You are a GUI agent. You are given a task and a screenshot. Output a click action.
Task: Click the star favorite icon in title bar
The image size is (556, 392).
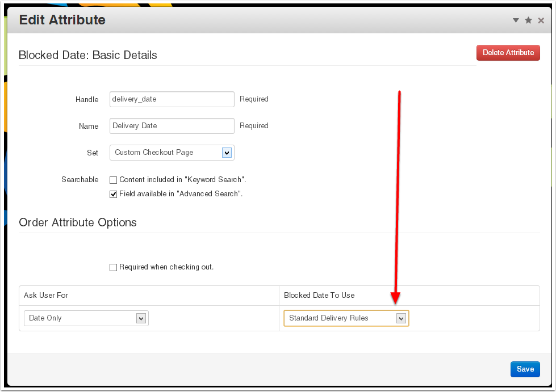click(528, 20)
